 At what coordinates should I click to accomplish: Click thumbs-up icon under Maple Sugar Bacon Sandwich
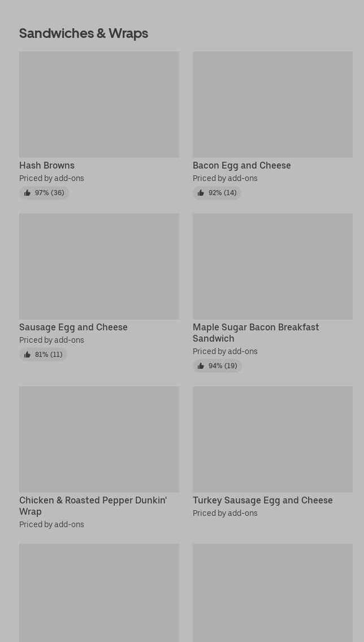coord(201,366)
